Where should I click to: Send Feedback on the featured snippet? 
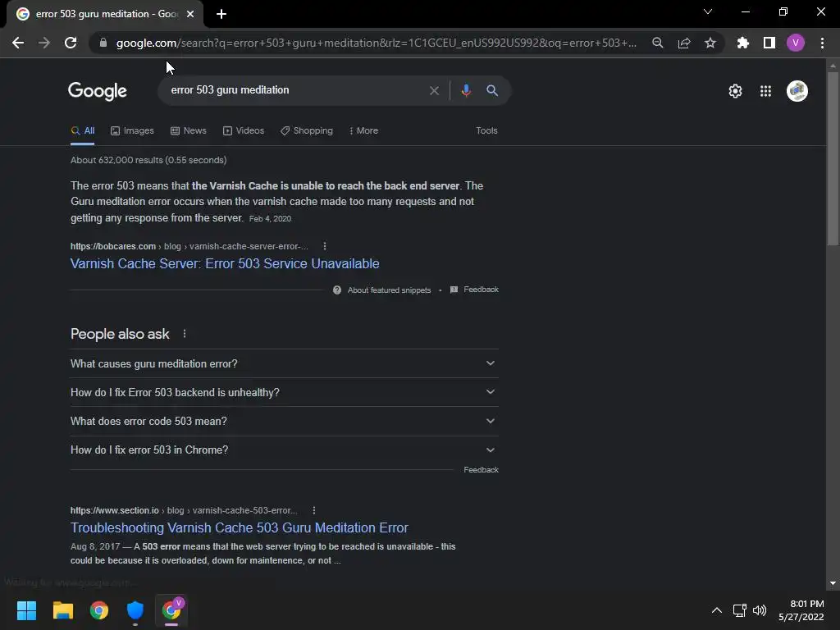pyautogui.click(x=475, y=290)
